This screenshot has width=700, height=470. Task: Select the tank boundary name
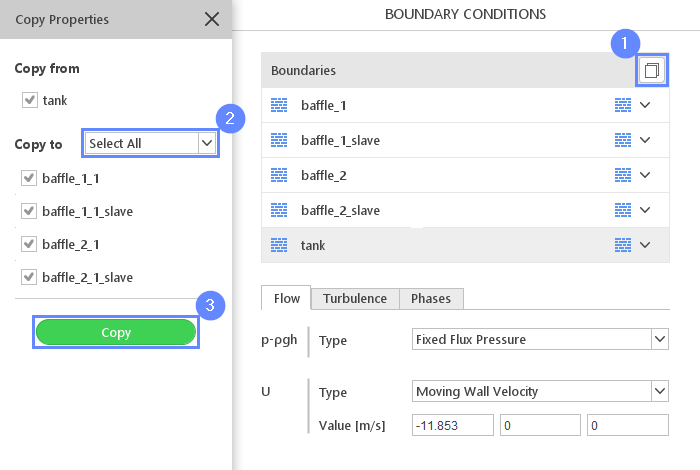click(x=313, y=245)
